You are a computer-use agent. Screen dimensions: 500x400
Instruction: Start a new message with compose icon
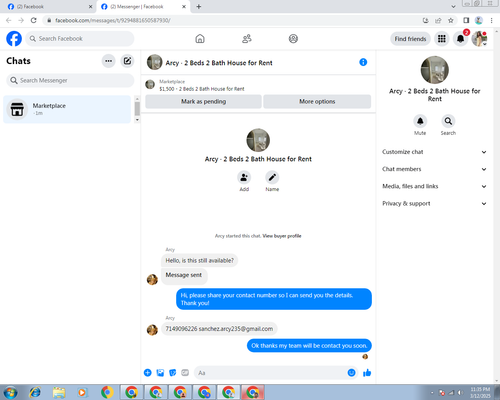[x=127, y=61]
